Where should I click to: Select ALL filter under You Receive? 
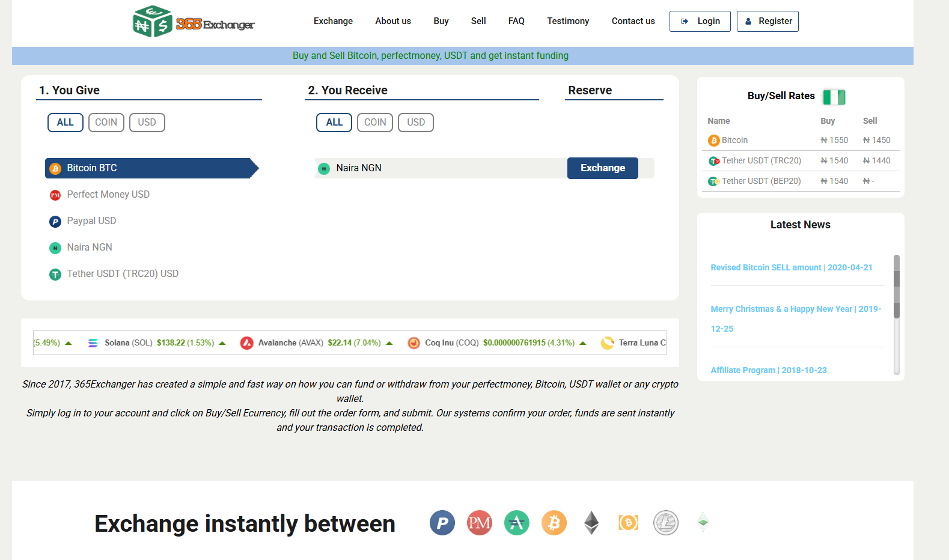(334, 123)
